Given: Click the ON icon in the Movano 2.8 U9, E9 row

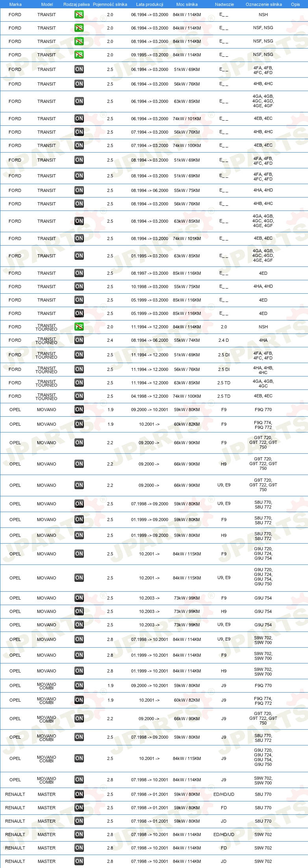Looking at the screenshot, I should point(79,639).
